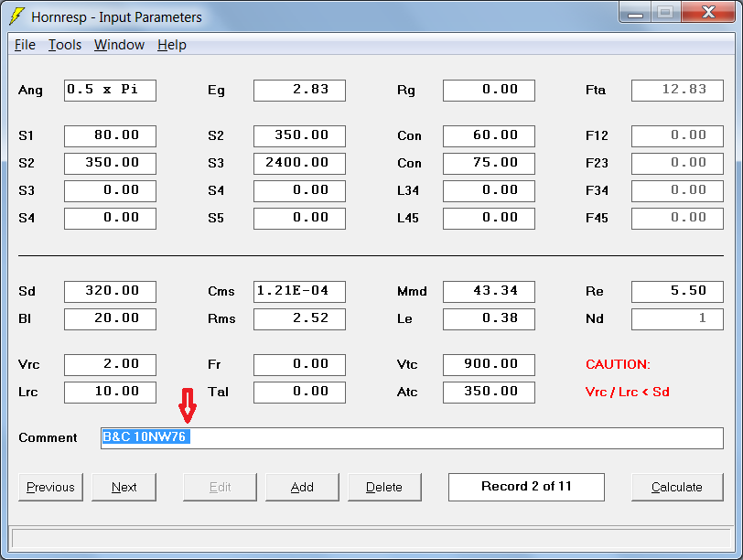Screen dimensions: 743x560
Task: Click the Mmd label
Action: (x=412, y=291)
